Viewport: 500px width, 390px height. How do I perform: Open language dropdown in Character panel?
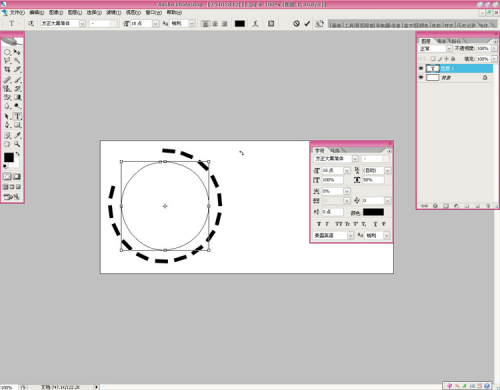pyautogui.click(x=350, y=235)
